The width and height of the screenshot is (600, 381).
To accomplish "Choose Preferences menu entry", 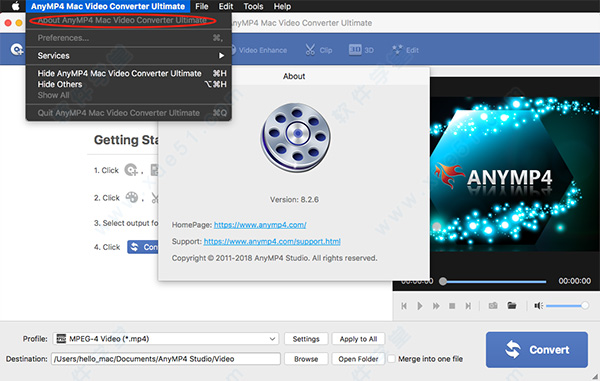I will (129, 38).
